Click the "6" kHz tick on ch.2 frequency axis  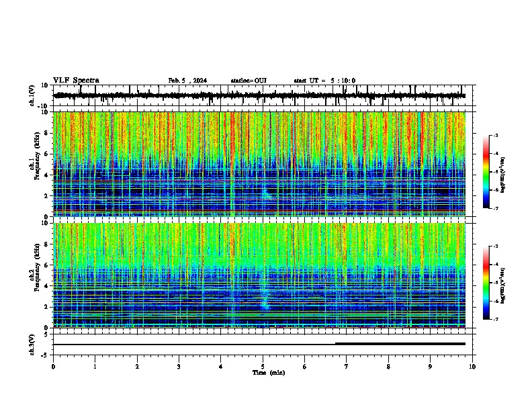pyautogui.click(x=47, y=265)
